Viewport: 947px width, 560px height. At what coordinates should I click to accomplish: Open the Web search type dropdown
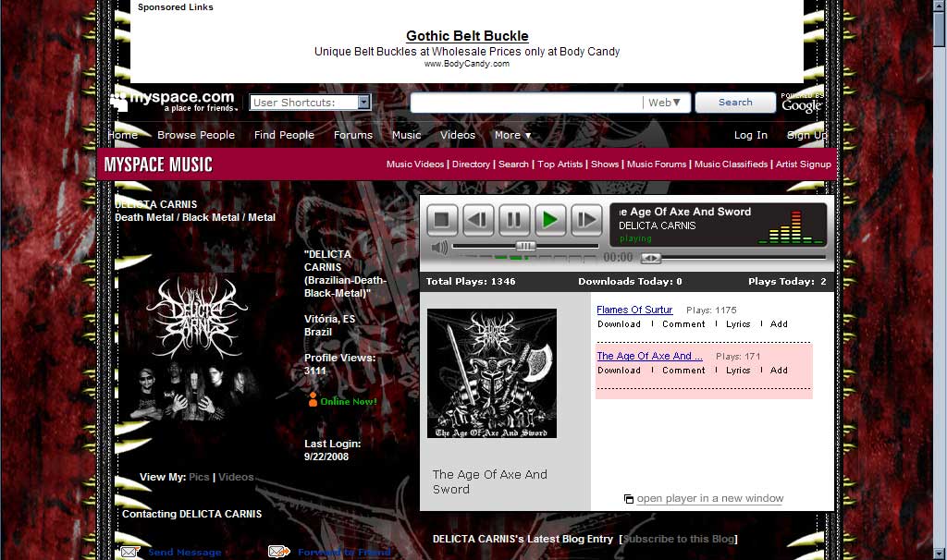[664, 103]
